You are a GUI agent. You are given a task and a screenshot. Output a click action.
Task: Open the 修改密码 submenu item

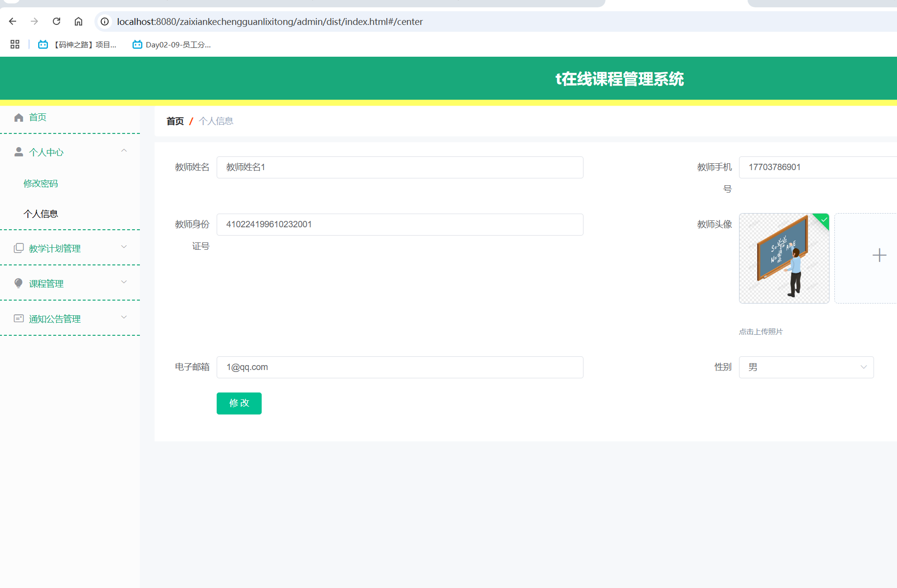41,184
